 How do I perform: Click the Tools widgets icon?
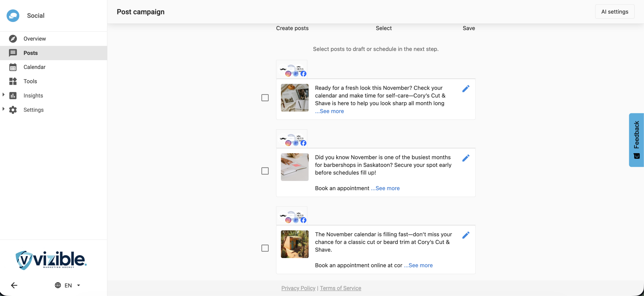coord(13,81)
